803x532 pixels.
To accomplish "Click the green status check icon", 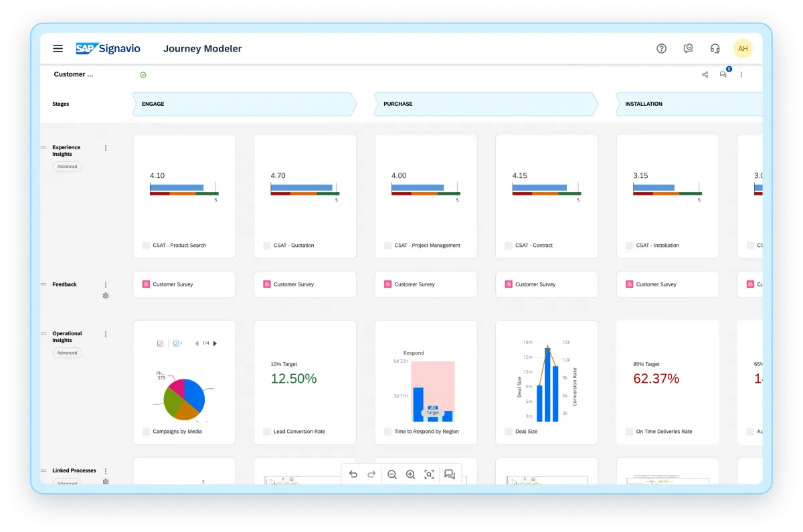I will coord(143,75).
